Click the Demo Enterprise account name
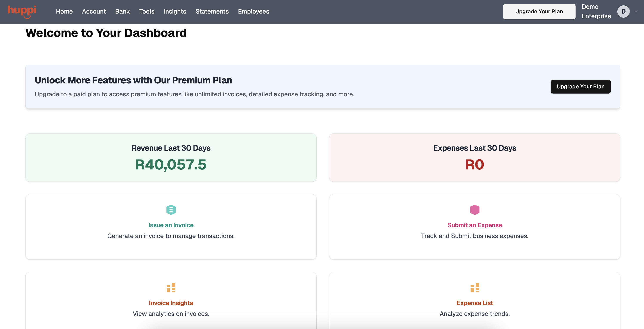Image resolution: width=644 pixels, height=329 pixels. [596, 11]
